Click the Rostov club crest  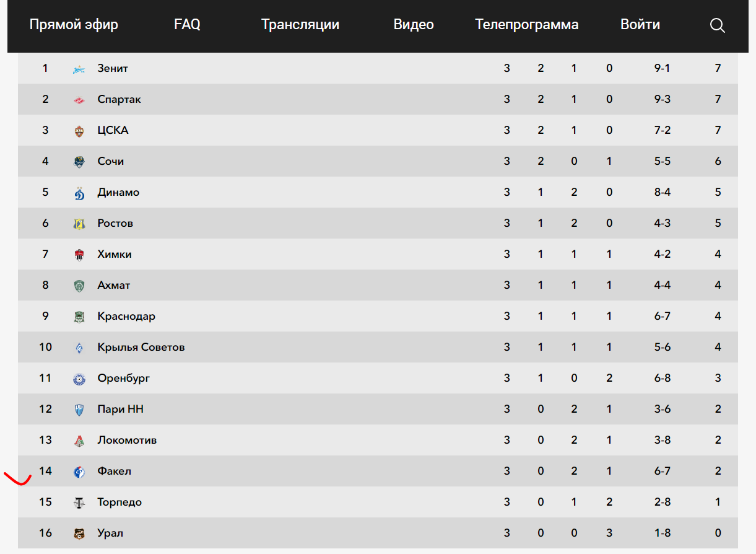pyautogui.click(x=79, y=224)
